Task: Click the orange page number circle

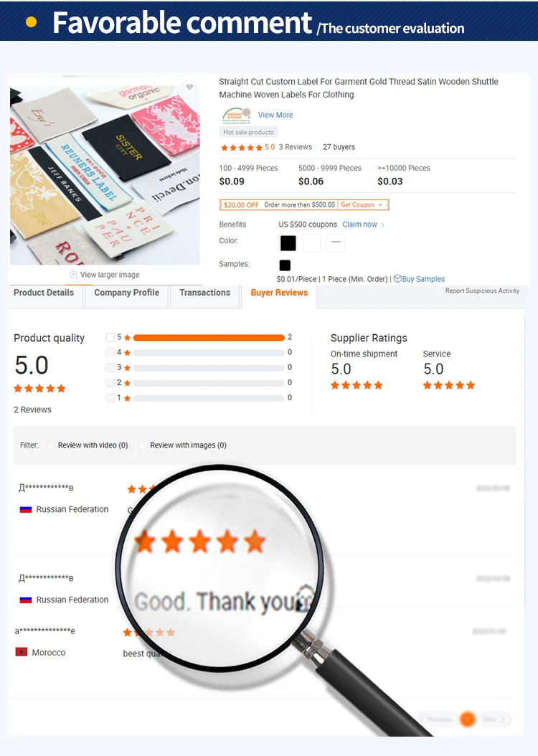Action: pos(468,719)
